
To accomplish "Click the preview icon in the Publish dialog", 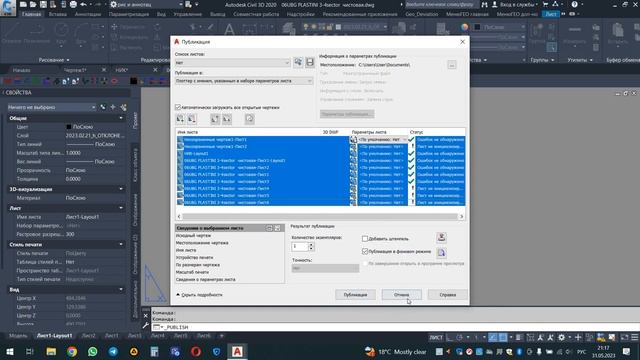I will point(249,119).
